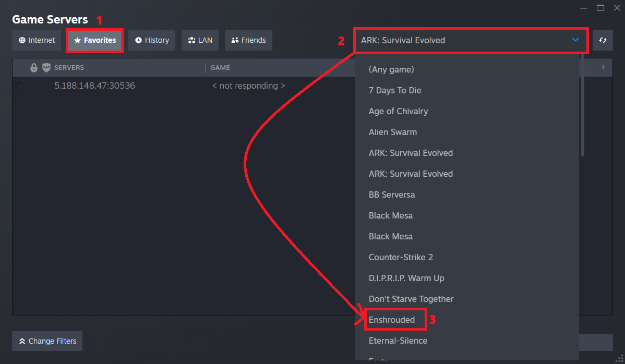Show LAN servers tab
This screenshot has height=364, width=625.
point(200,40)
